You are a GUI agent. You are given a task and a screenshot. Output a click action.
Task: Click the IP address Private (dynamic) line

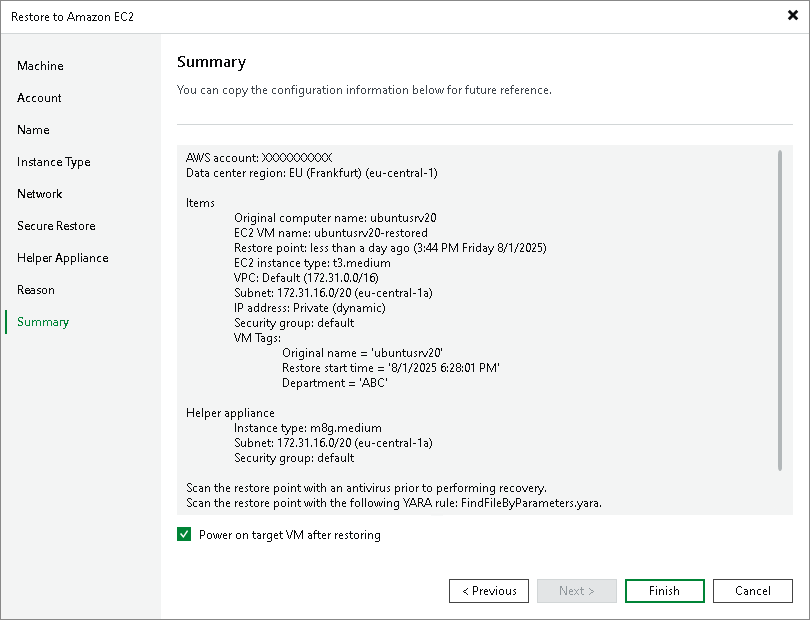click(309, 307)
